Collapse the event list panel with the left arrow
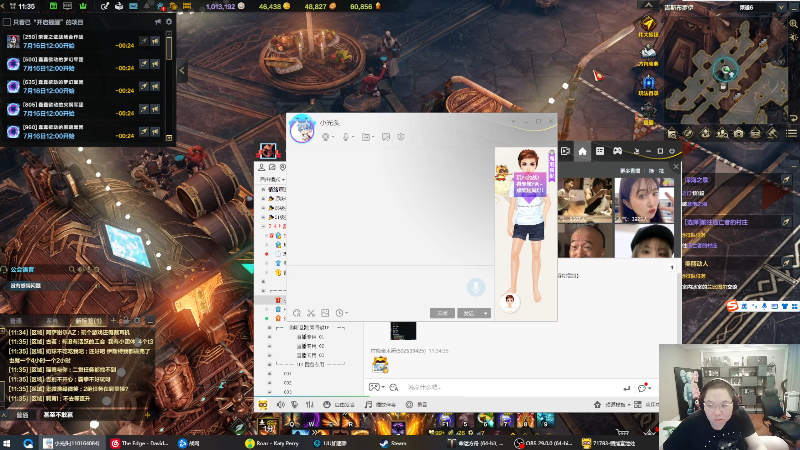This screenshot has width=800, height=450. [182, 71]
